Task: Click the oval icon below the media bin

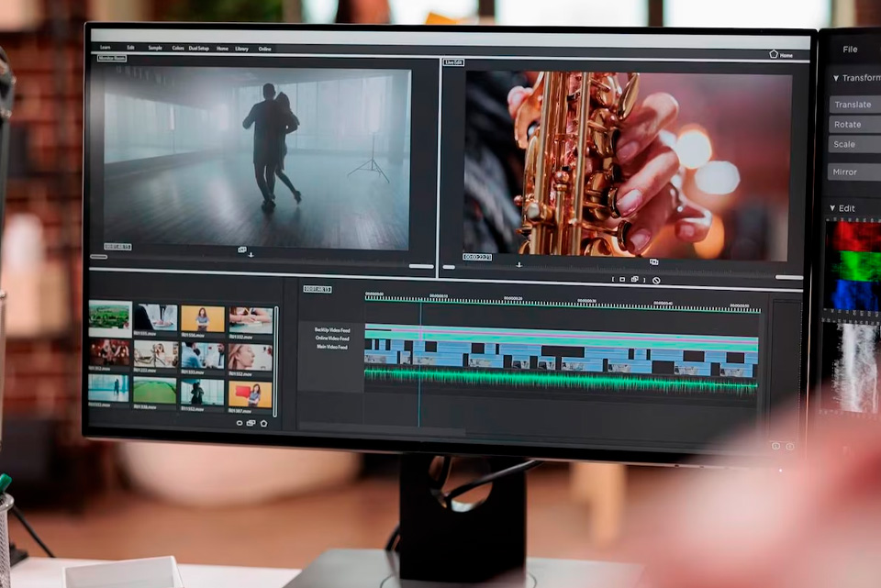Action: coord(240,423)
